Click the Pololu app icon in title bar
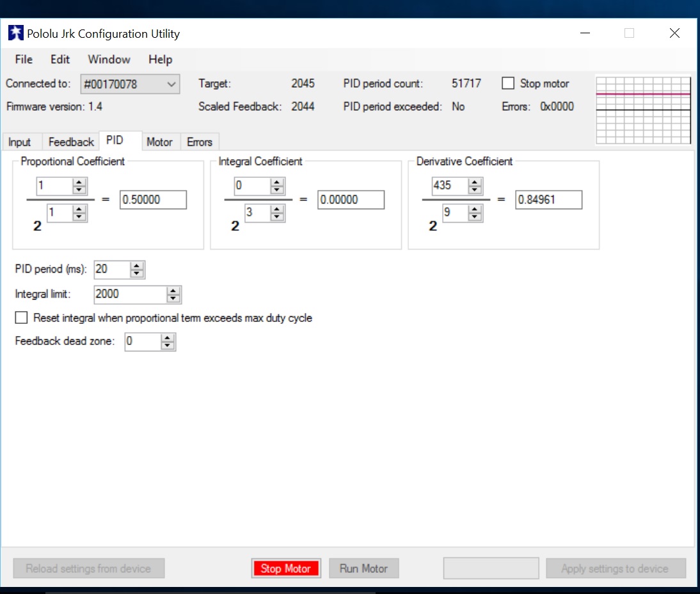 (15, 33)
